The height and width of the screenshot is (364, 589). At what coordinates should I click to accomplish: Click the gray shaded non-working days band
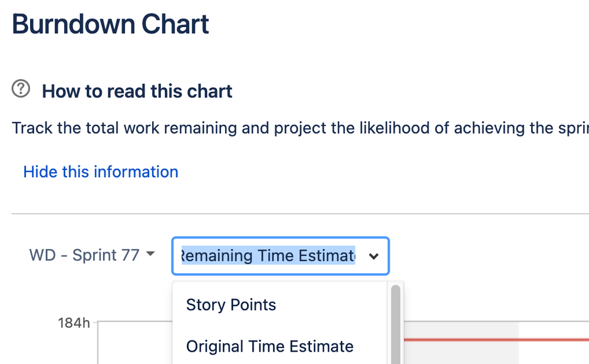tap(460, 353)
